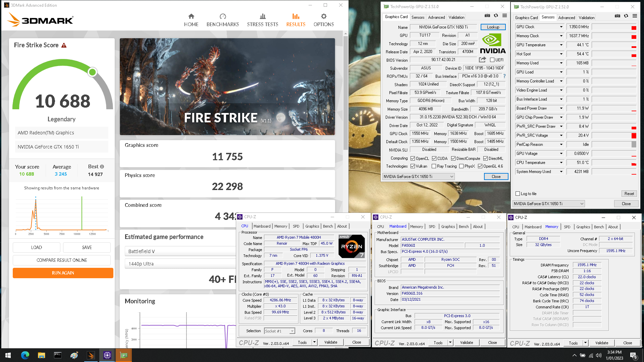Click green score marker on Fire Strike gauge

[x=92, y=72]
